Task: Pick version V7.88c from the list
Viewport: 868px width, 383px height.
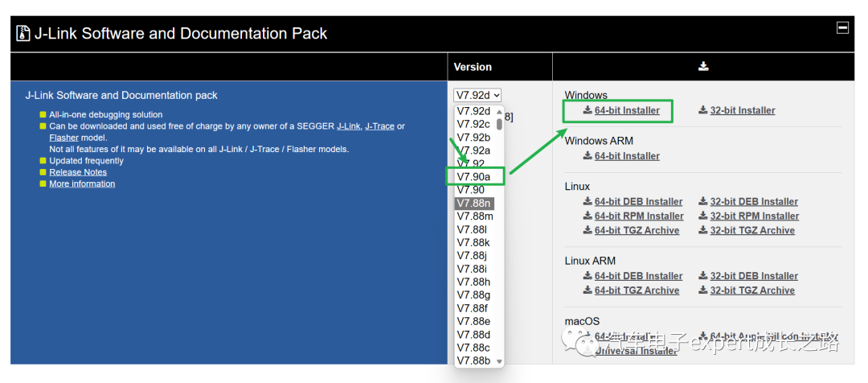Action: (x=474, y=348)
